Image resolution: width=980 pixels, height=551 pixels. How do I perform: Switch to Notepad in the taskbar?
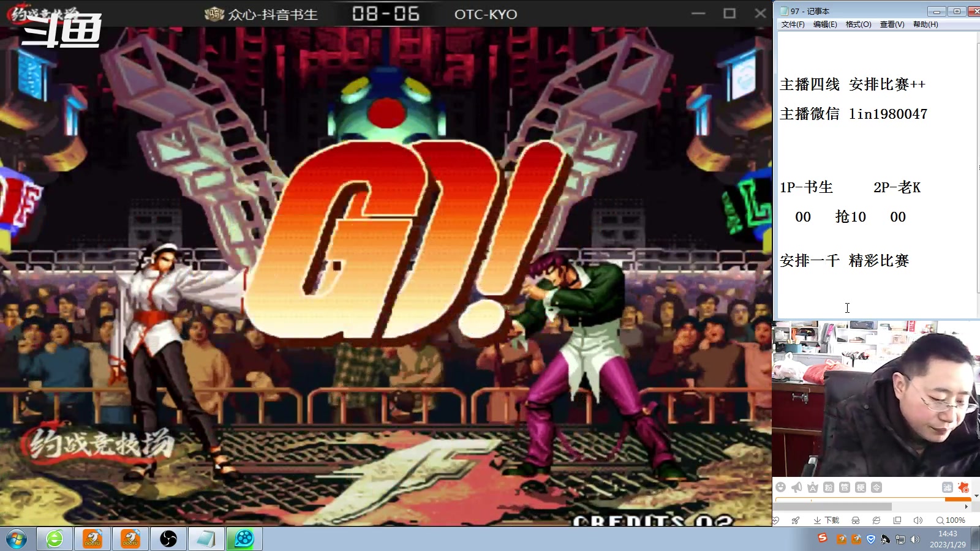[x=206, y=539]
